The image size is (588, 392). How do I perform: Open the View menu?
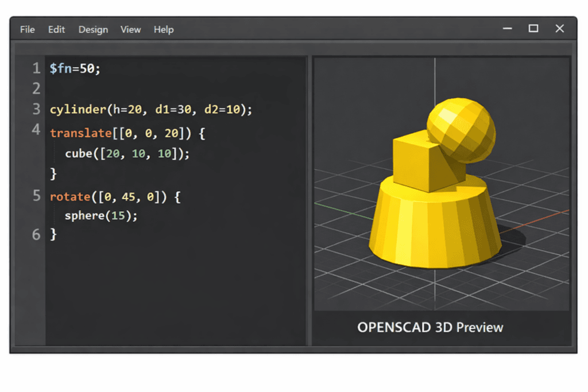(130, 29)
